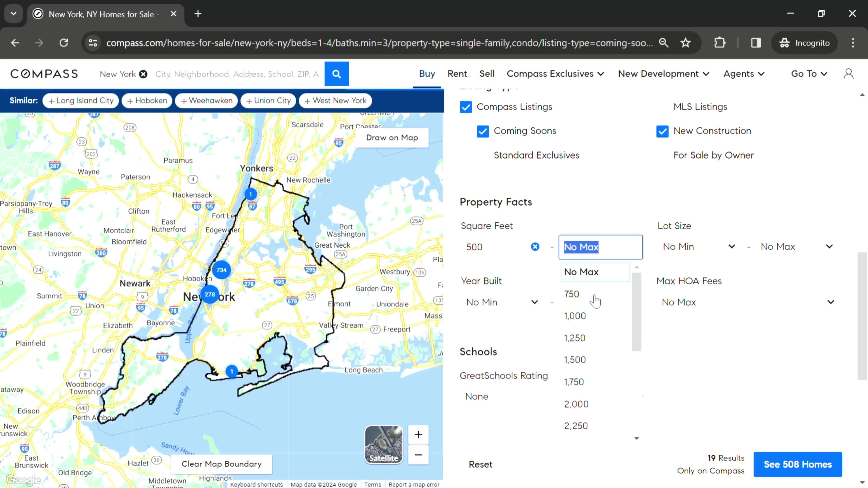The height and width of the screenshot is (488, 868).
Task: Choose 1,250 from square feet list
Action: (x=594, y=338)
